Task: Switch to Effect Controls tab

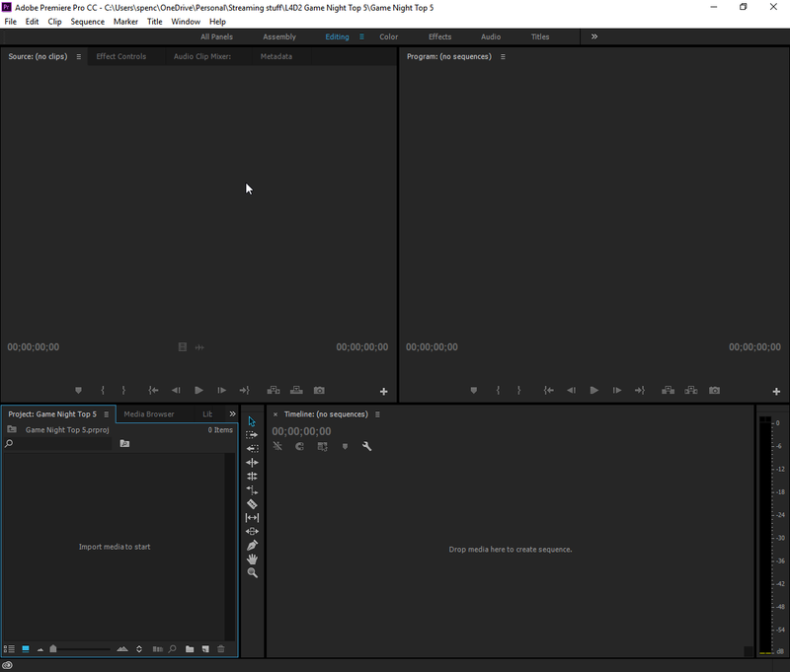Action: (120, 56)
